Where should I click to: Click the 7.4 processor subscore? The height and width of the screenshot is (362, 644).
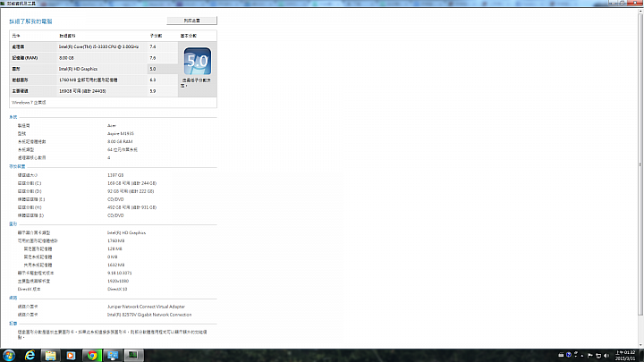[x=153, y=46]
